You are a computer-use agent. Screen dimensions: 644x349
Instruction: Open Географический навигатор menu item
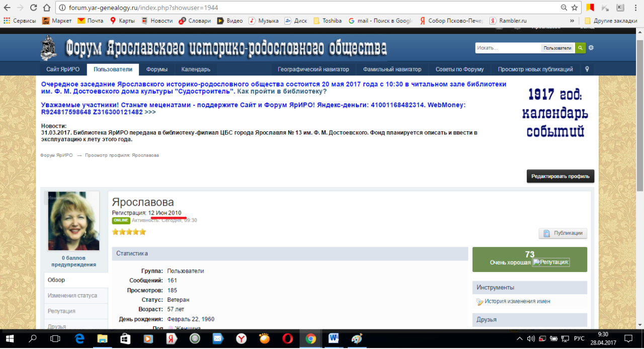click(313, 69)
